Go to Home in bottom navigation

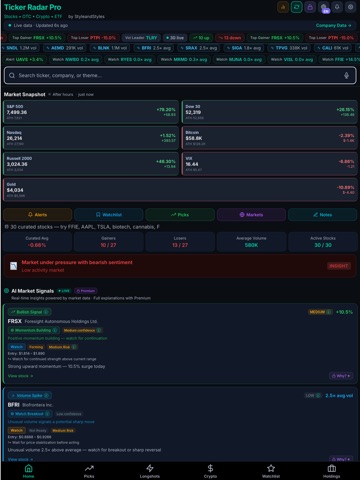29,471
